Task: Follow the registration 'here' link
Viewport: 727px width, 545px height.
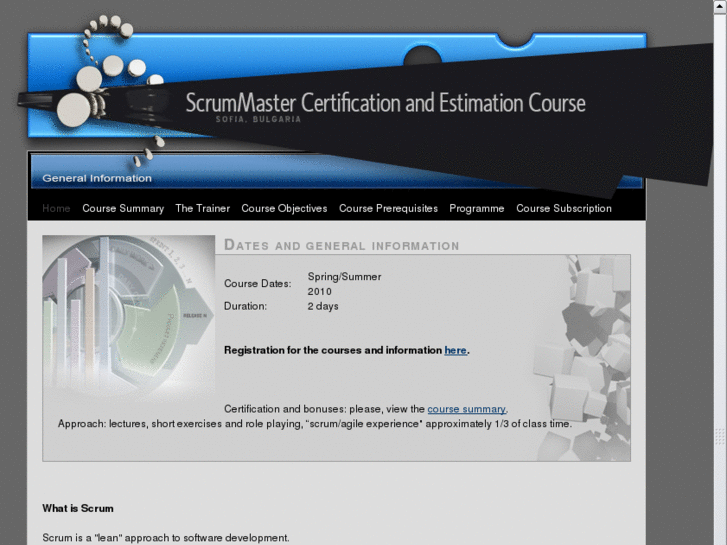Action: [x=455, y=350]
